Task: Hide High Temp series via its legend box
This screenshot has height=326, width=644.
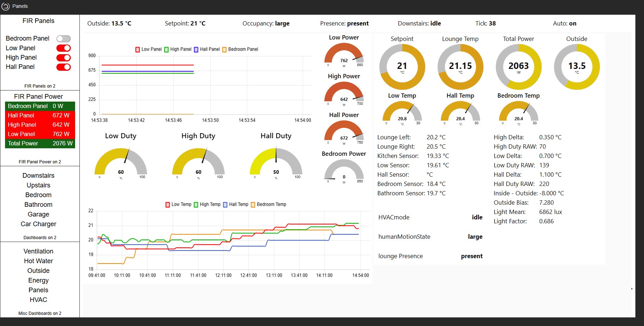Action: (x=196, y=205)
